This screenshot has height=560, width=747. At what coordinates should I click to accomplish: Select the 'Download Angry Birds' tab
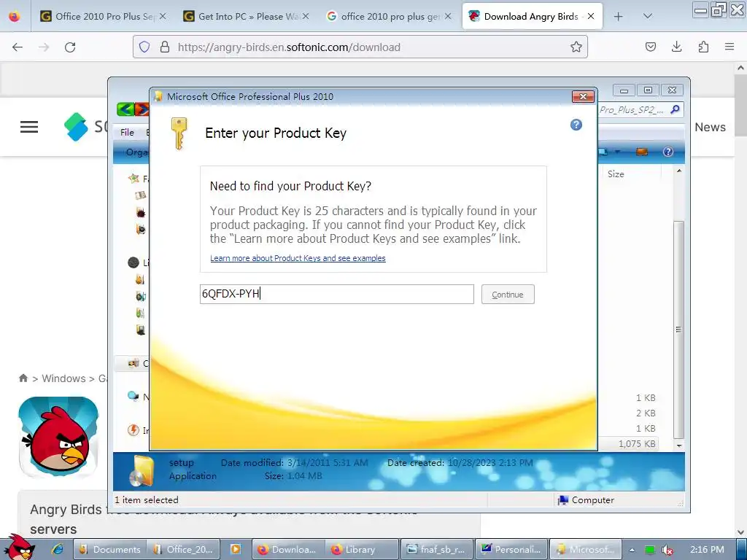click(x=532, y=16)
